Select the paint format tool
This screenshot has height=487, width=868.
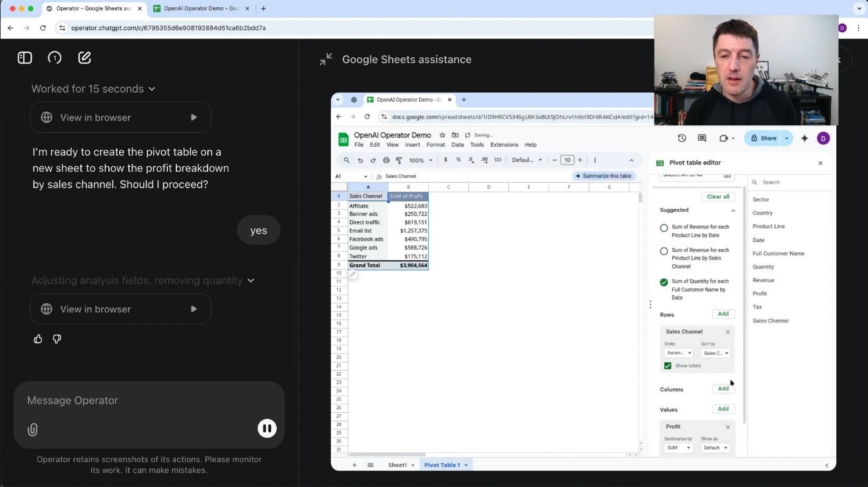click(x=399, y=160)
